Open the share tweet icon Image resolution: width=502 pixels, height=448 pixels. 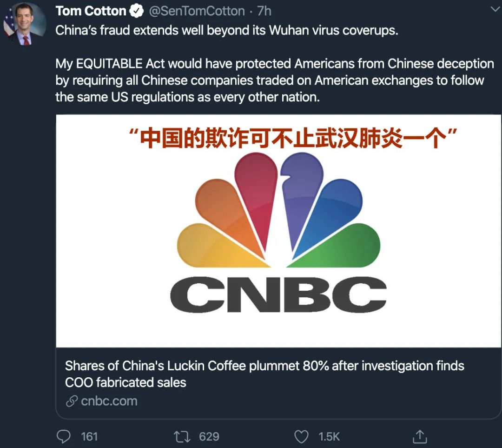click(420, 436)
